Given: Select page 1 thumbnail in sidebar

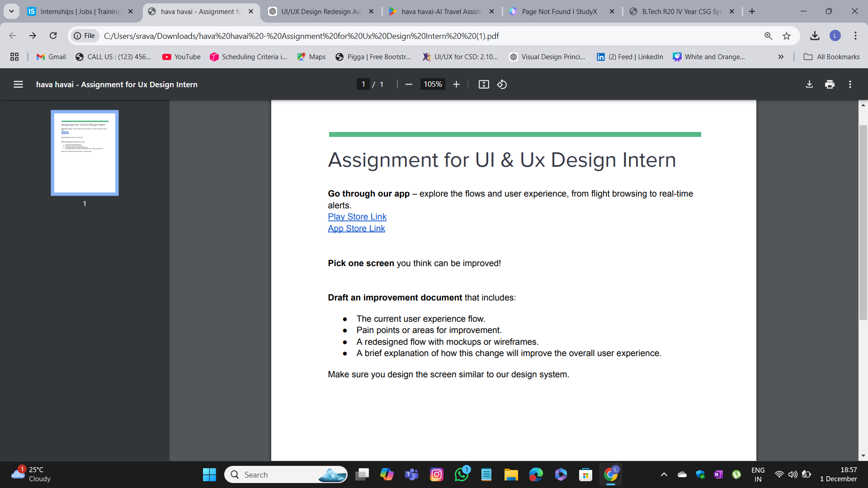Looking at the screenshot, I should click(x=85, y=153).
